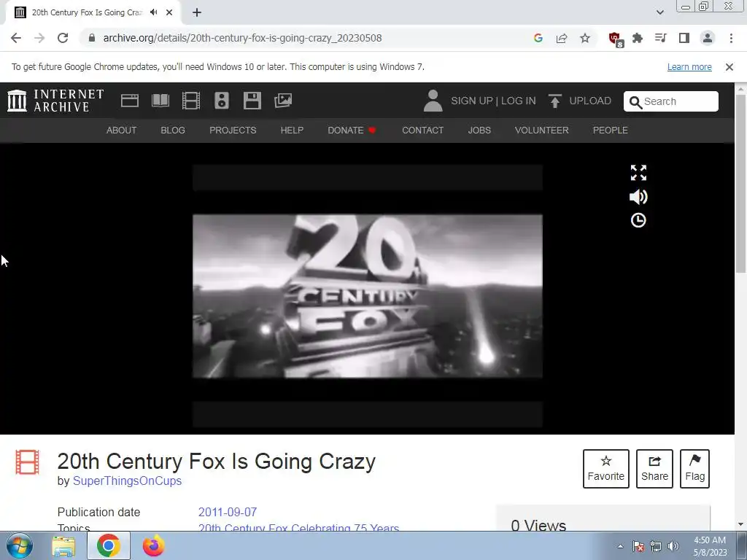Share this page from the address bar
This screenshot has height=560, width=747.
tap(562, 38)
